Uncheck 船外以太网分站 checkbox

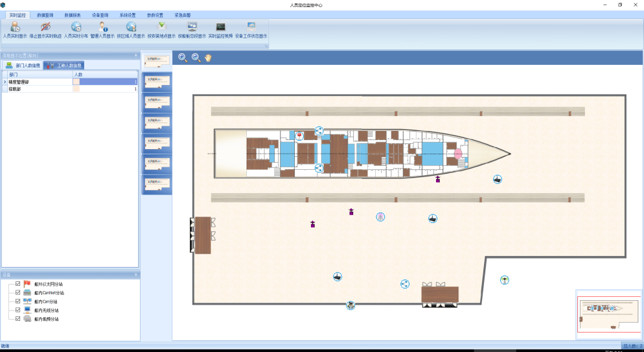18,284
